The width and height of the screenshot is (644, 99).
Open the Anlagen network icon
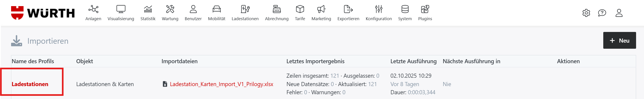[93, 10]
